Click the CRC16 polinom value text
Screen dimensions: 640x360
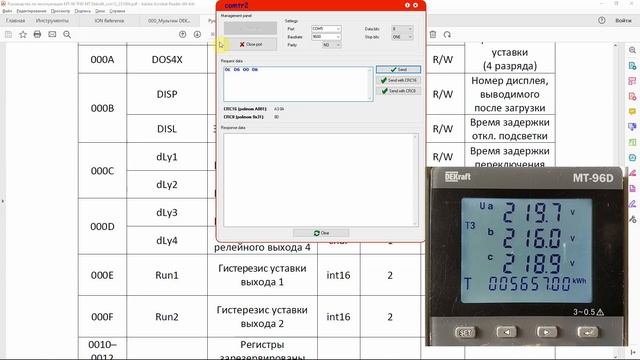[279, 109]
